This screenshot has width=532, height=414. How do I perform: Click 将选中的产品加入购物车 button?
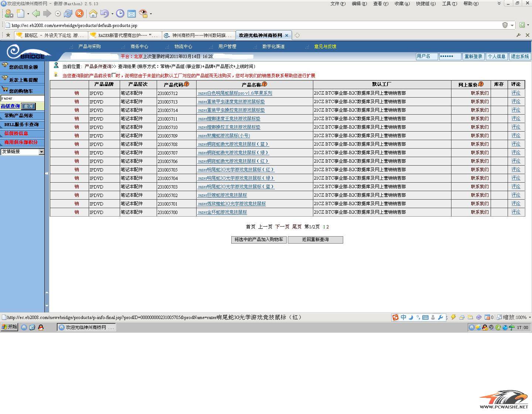(259, 240)
